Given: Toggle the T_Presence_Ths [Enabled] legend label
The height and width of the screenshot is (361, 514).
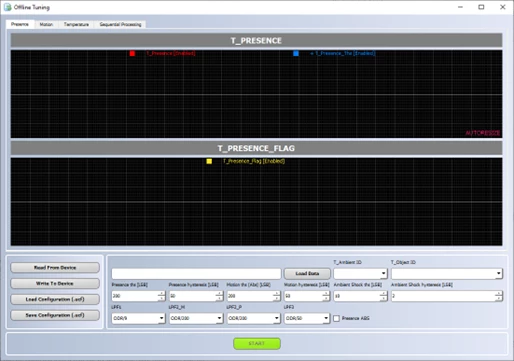Looking at the screenshot, I should (x=343, y=53).
